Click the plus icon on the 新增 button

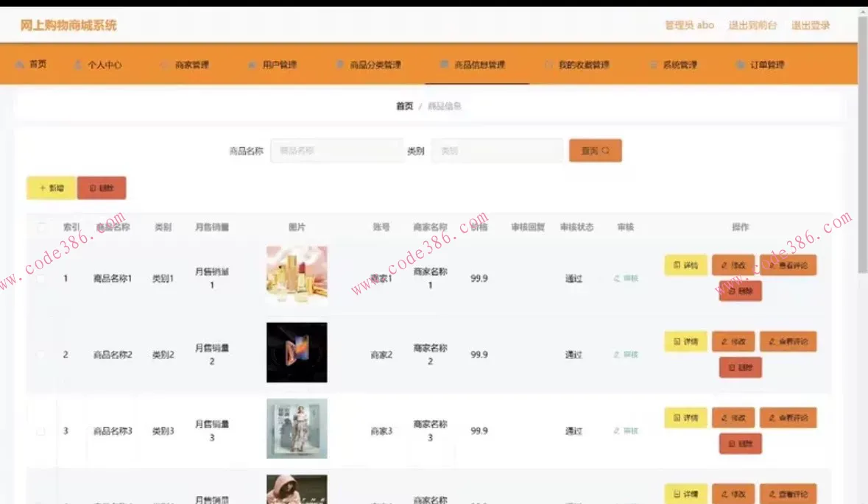40,188
